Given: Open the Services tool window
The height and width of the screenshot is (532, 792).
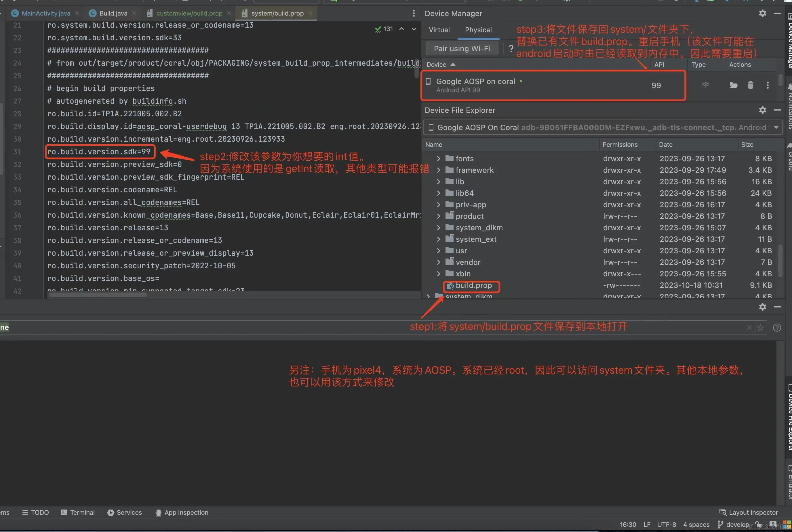Looking at the screenshot, I should pyautogui.click(x=125, y=512).
